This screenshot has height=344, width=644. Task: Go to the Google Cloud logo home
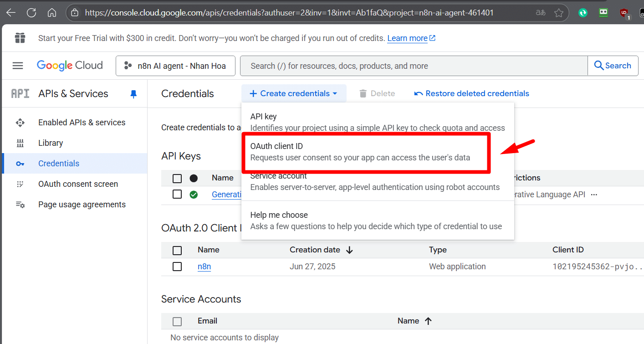tap(70, 66)
